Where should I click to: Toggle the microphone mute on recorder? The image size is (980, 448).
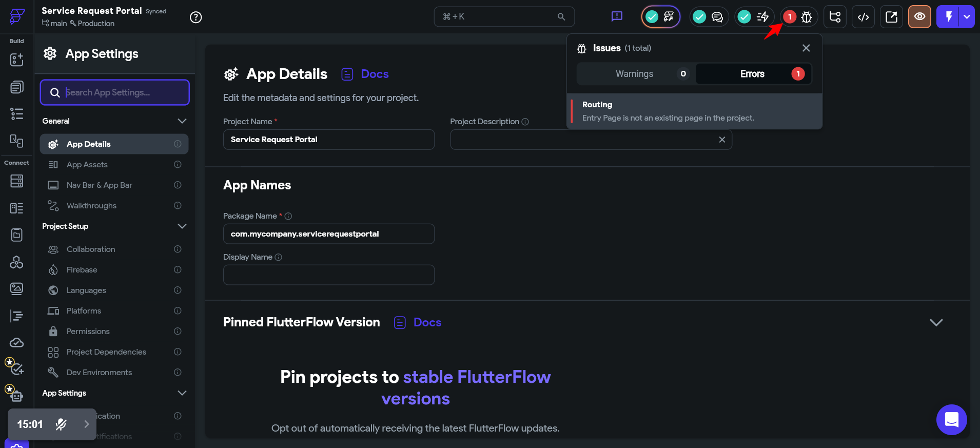tap(61, 424)
